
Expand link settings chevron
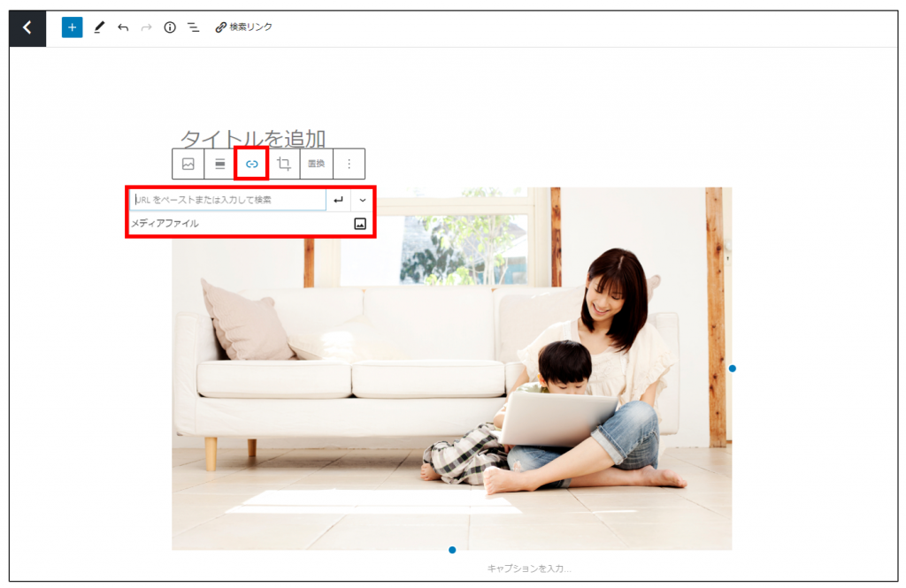click(x=363, y=200)
